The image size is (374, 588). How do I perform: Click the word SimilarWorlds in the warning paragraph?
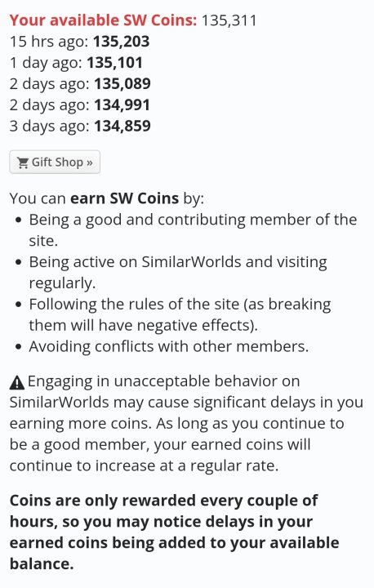click(59, 402)
